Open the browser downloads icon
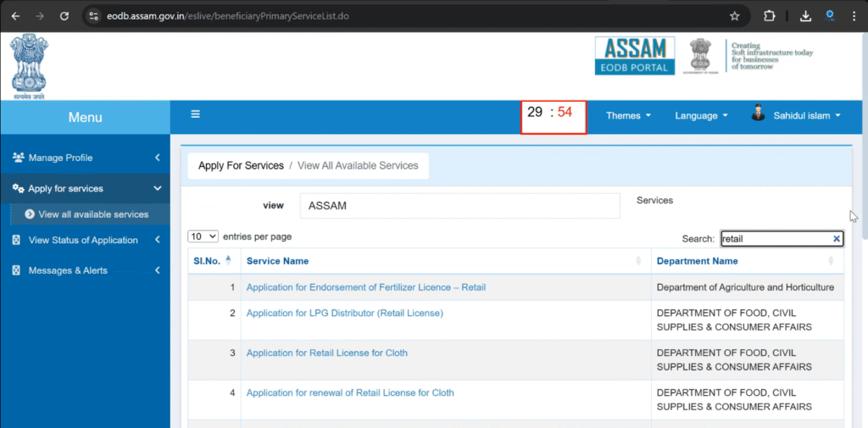The width and height of the screenshot is (868, 428). coord(805,16)
